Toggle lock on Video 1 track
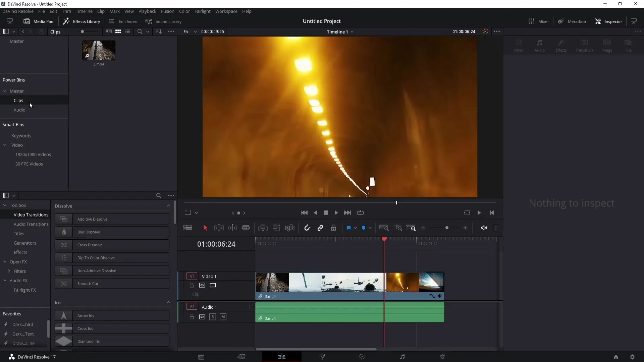Viewport: 644px width, 362px height. pyautogui.click(x=192, y=285)
